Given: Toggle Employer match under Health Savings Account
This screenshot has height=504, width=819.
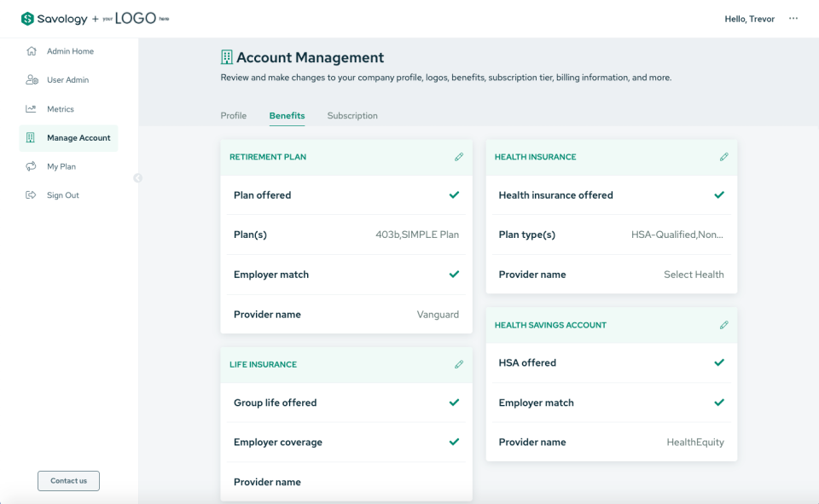Looking at the screenshot, I should click(719, 402).
